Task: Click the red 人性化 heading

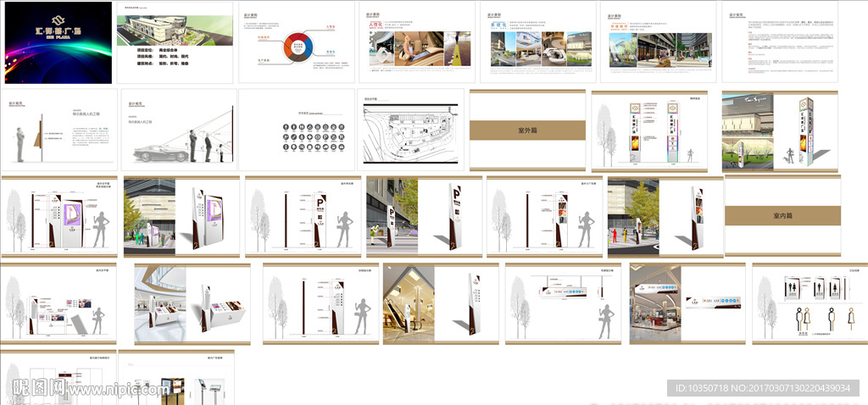Action: [x=374, y=25]
